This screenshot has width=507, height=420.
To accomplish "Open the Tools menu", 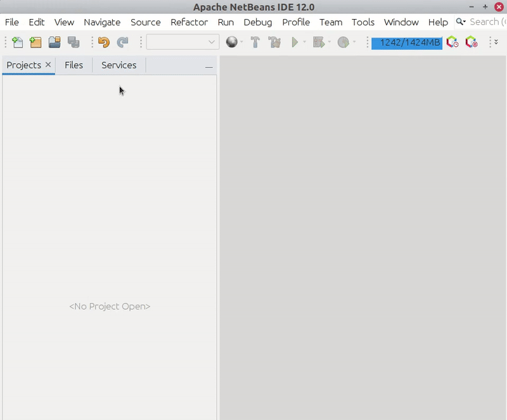I will [363, 22].
